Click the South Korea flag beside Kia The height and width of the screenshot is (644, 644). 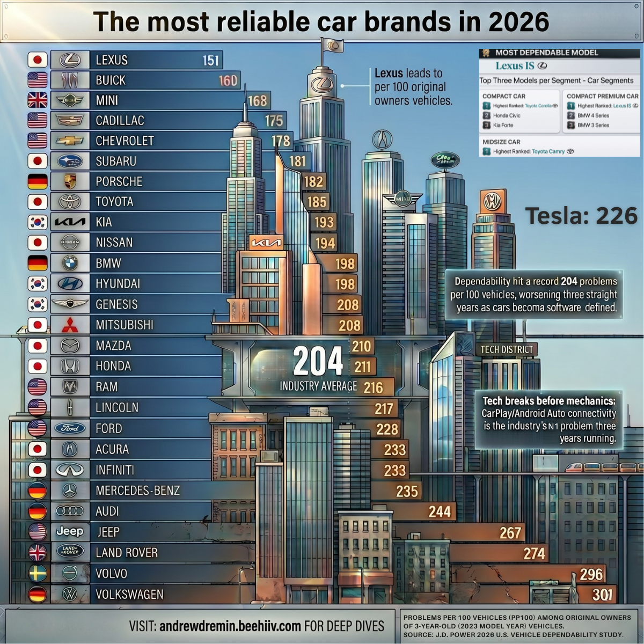(38, 222)
